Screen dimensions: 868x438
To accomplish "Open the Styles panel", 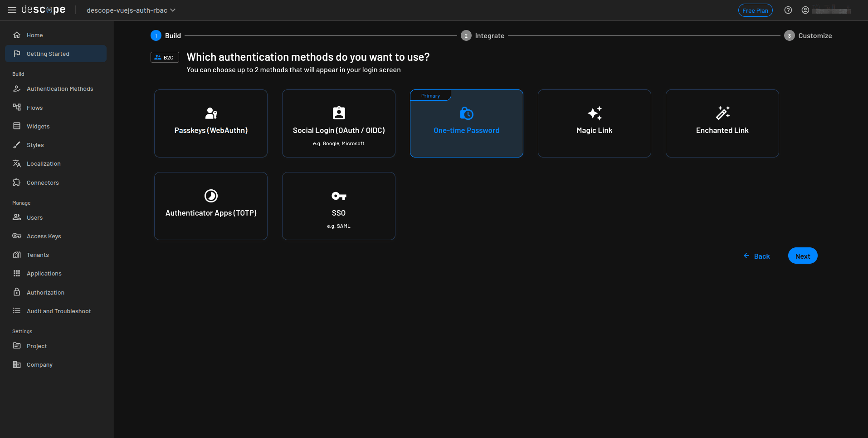I will click(34, 145).
